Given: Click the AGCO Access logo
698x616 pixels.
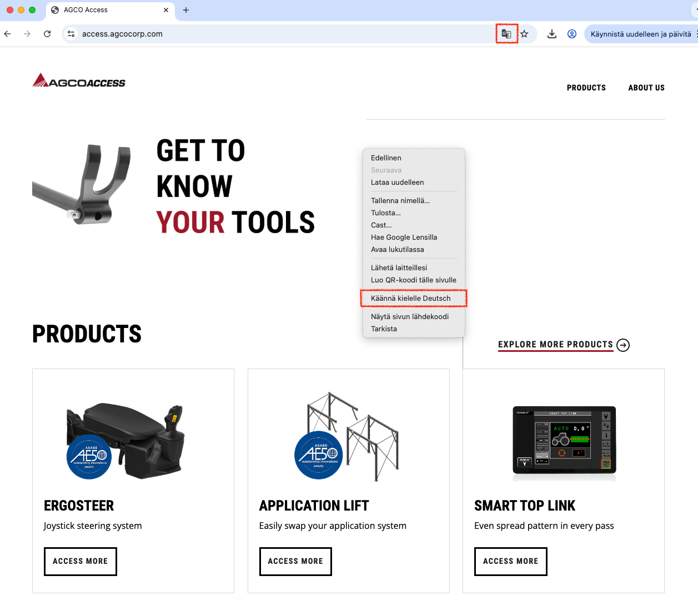Looking at the screenshot, I should pyautogui.click(x=79, y=81).
